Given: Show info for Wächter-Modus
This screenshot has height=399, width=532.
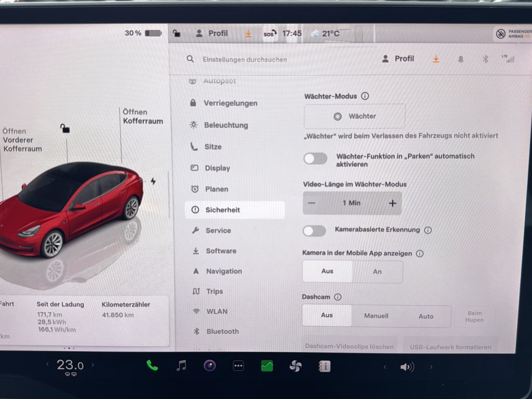Looking at the screenshot, I should [x=365, y=96].
